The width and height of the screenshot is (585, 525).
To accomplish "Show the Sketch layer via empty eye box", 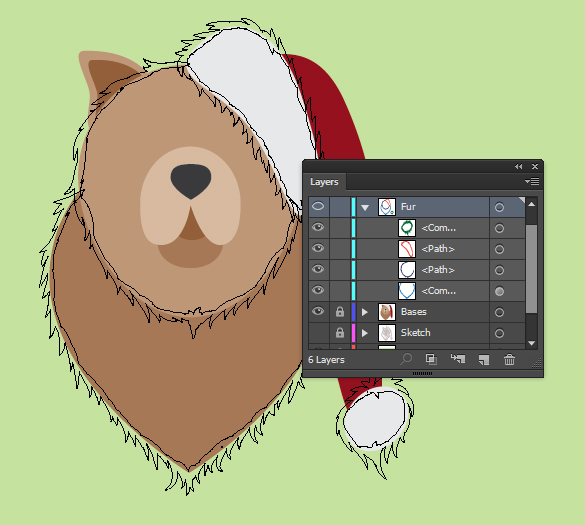I will pos(319,332).
